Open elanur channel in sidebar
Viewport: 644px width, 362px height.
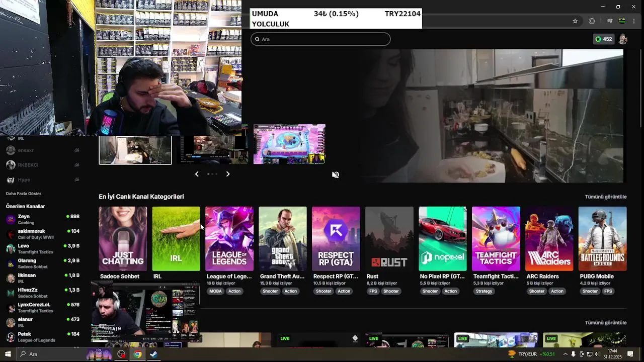click(43, 322)
